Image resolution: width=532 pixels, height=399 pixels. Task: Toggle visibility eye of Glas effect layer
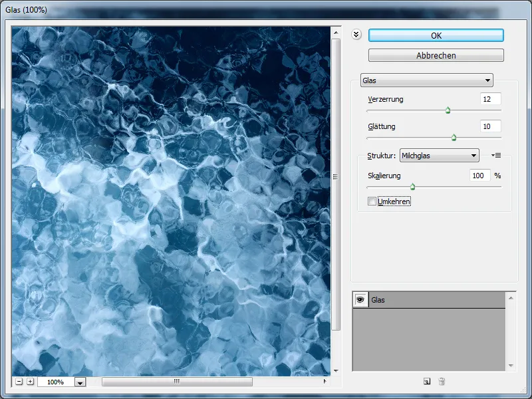click(x=360, y=300)
